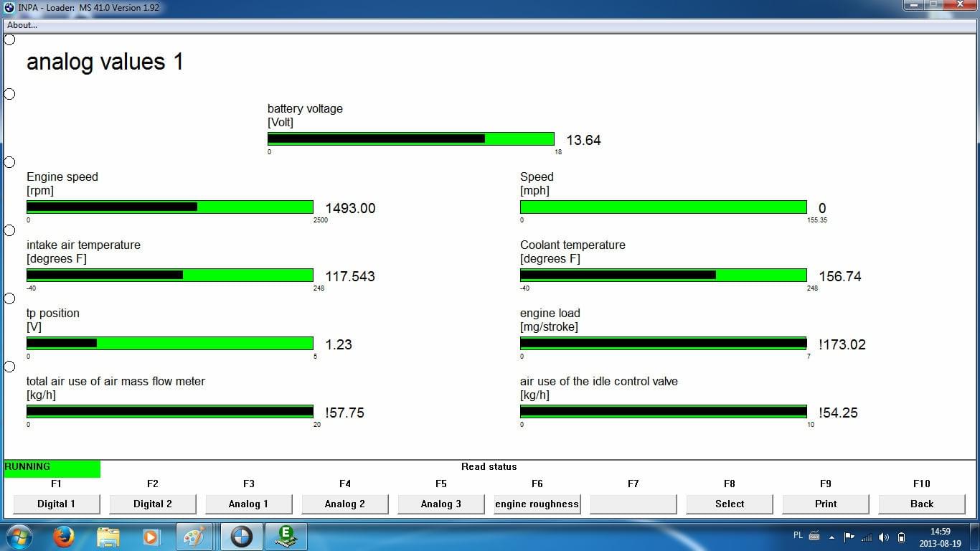
Task: Click the intake air temperature bar
Action: pos(170,275)
